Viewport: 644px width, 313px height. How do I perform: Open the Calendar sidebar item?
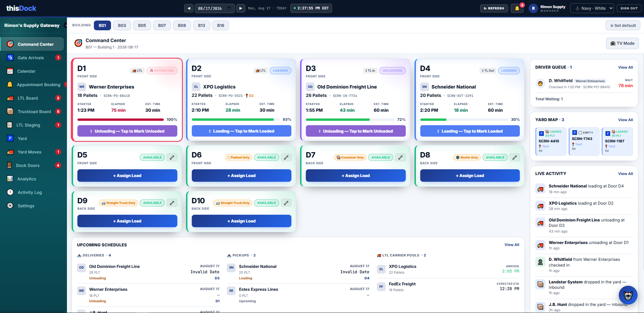click(x=32, y=71)
